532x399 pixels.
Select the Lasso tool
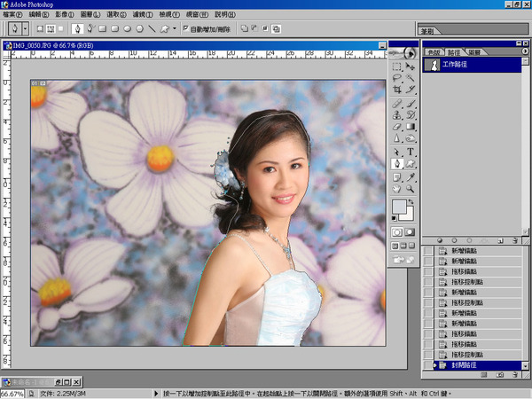pyautogui.click(x=397, y=78)
